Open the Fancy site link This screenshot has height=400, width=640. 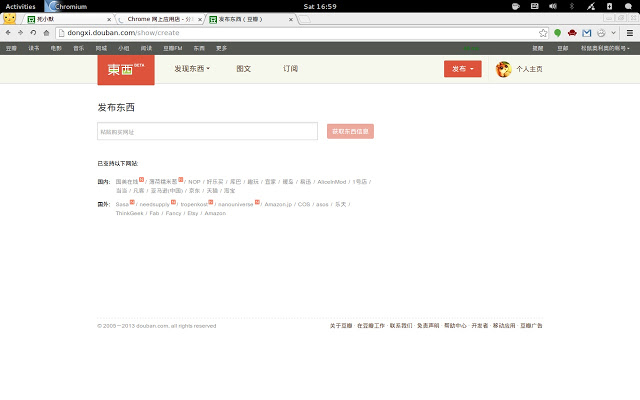(173, 213)
